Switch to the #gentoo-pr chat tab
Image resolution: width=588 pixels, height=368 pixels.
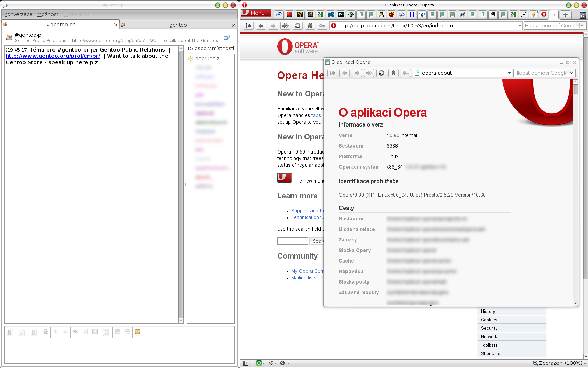pyautogui.click(x=60, y=25)
